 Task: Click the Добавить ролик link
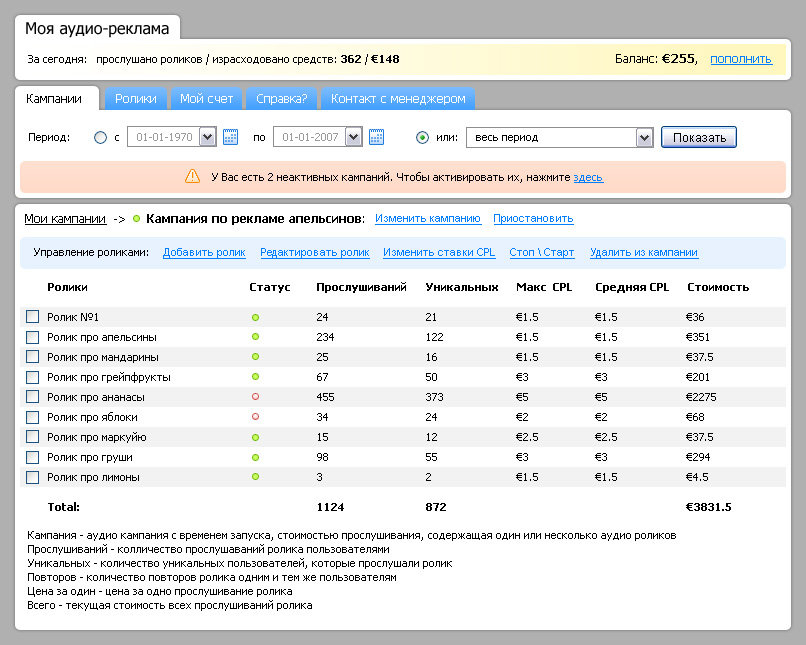pyautogui.click(x=204, y=252)
